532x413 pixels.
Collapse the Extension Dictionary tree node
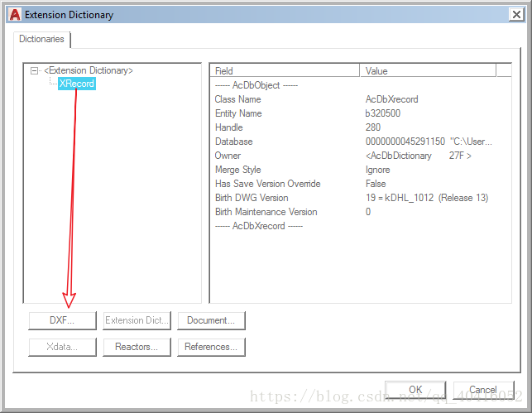click(34, 70)
